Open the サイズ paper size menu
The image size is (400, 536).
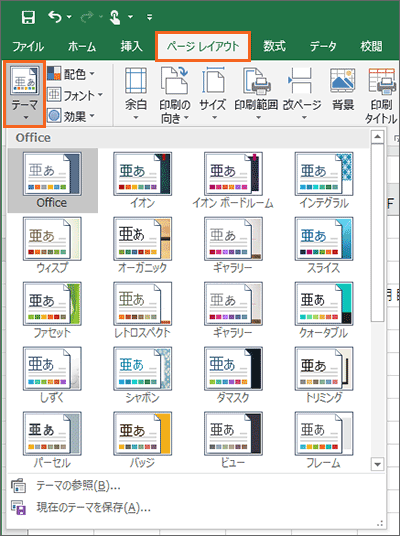(x=213, y=94)
